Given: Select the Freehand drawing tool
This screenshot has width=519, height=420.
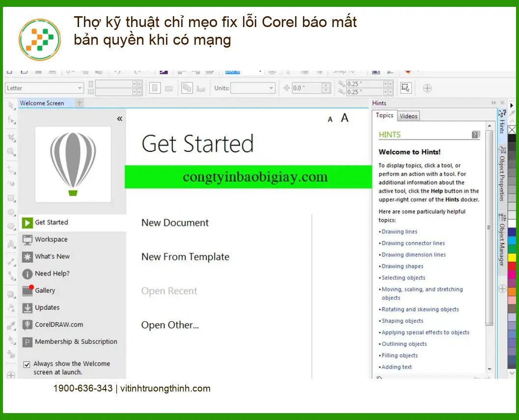Looking at the screenshot, I should coord(12,169).
